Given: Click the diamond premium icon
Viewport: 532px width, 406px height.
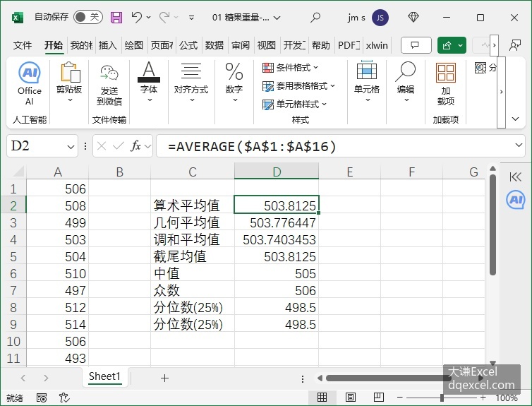Looking at the screenshot, I should click(x=413, y=17).
